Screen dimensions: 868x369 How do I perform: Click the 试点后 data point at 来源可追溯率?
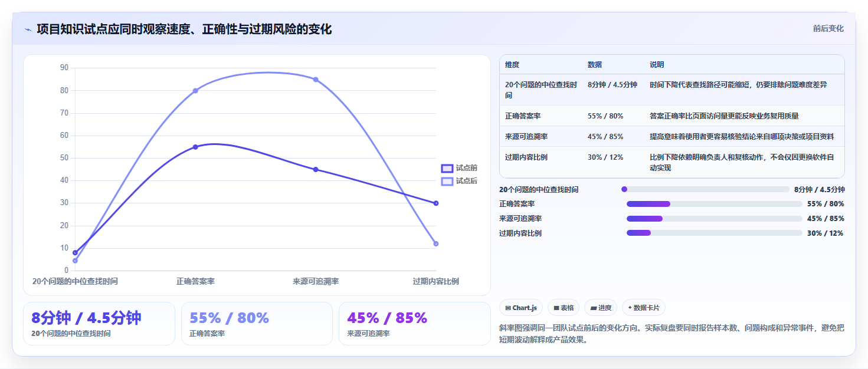pyautogui.click(x=316, y=80)
